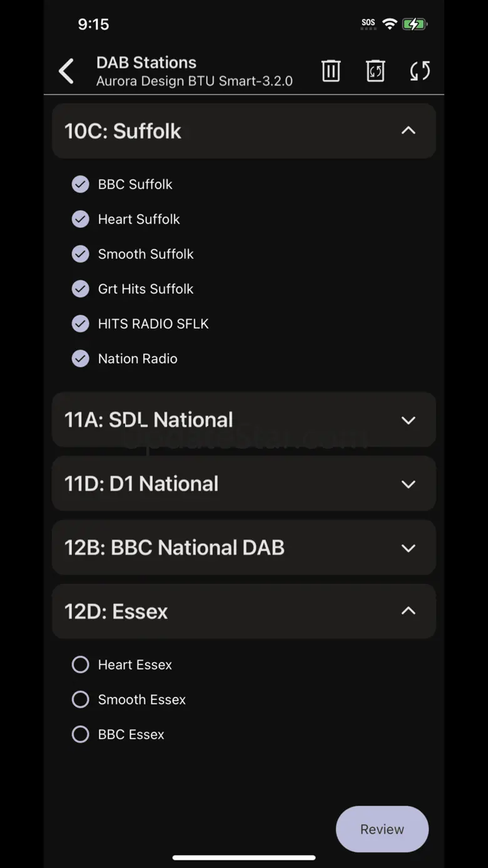
Task: Collapse the 12D: Essex section
Action: coord(408,611)
